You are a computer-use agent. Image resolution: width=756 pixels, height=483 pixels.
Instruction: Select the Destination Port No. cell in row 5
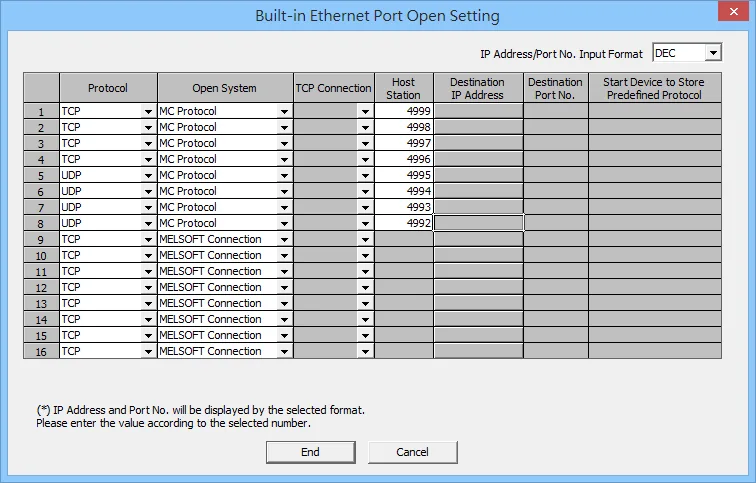[556, 175]
